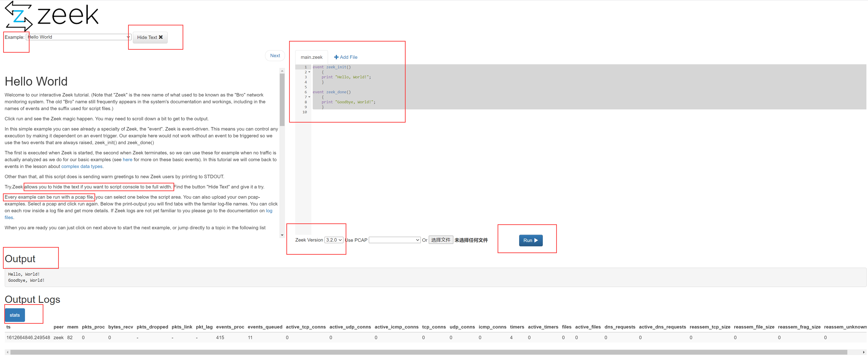Open the Zeek Version dropdown

(334, 240)
